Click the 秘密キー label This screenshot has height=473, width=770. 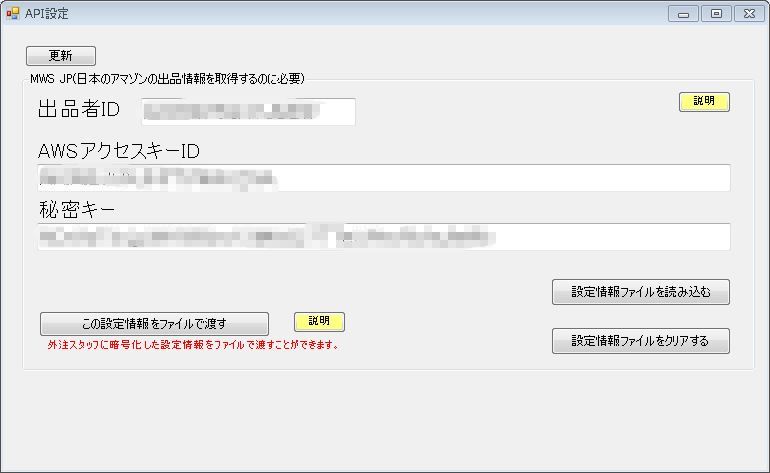pos(77,210)
